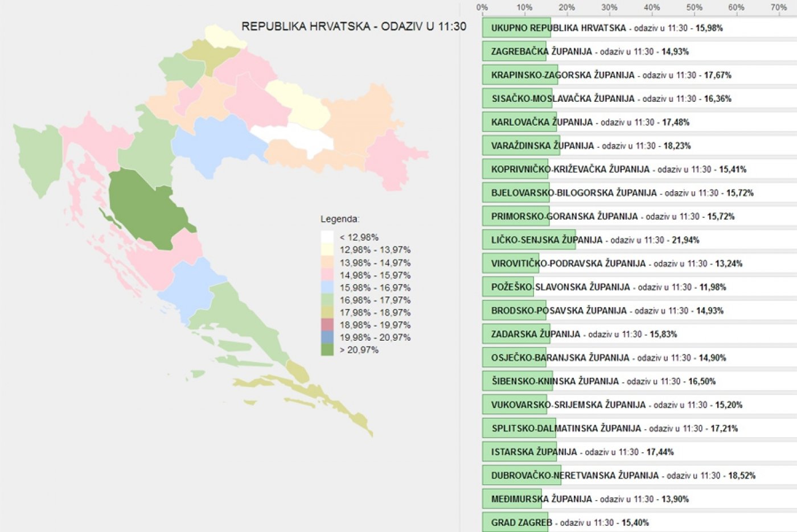Image resolution: width=797 pixels, height=532 pixels.
Task: Click the VARAŽDINSKA ŽUPANIJA turnout bar
Action: click(x=520, y=146)
